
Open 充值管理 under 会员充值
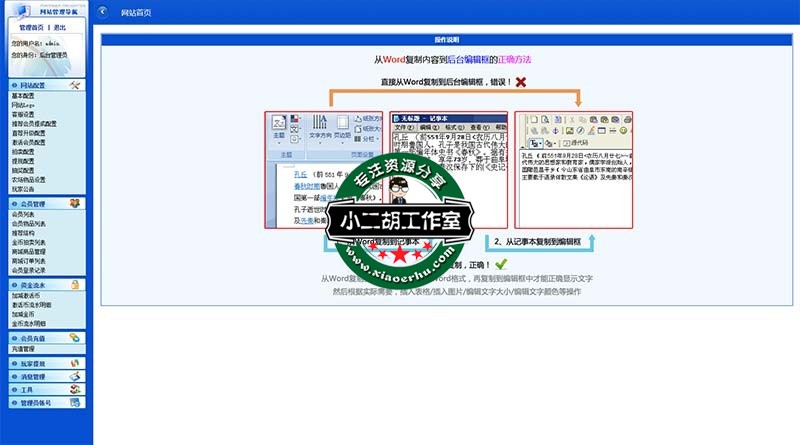click(x=22, y=349)
